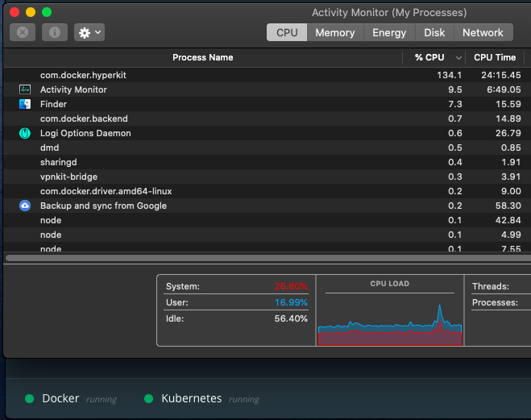The height and width of the screenshot is (420, 531).
Task: Click the green full-screen window button
Action: (47, 12)
